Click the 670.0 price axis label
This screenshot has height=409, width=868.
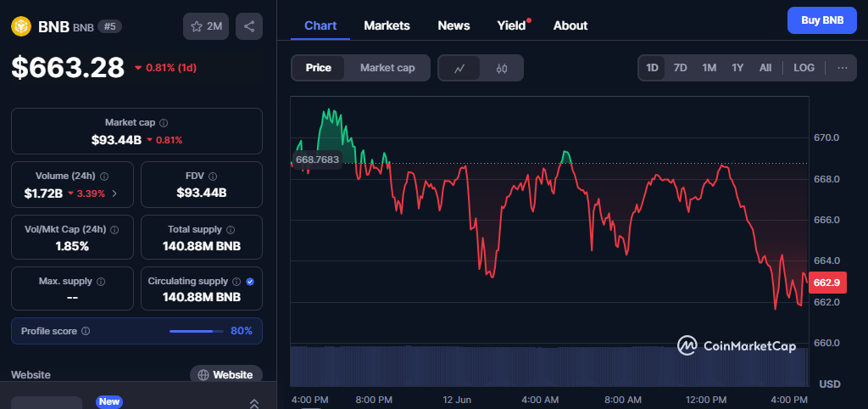pos(826,137)
